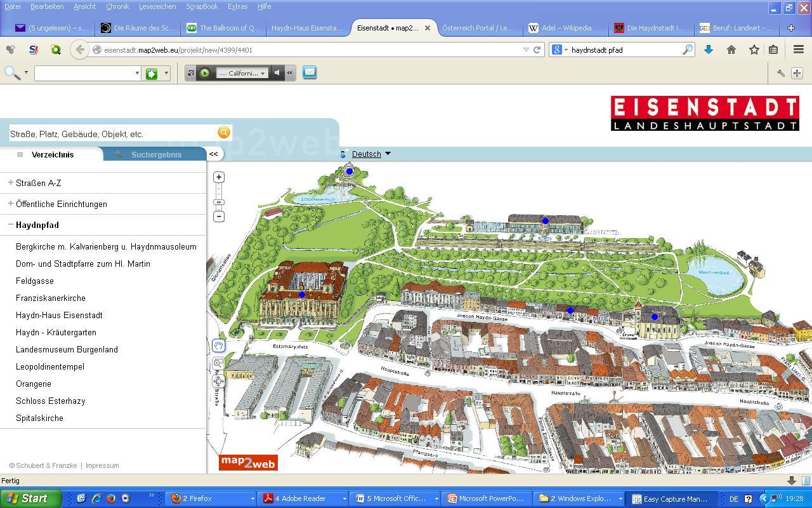Open the Landesmuseum Burgenland entry

click(67, 349)
